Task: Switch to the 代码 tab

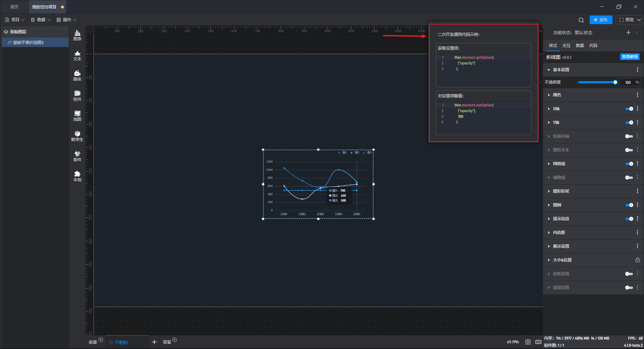Action: click(593, 46)
